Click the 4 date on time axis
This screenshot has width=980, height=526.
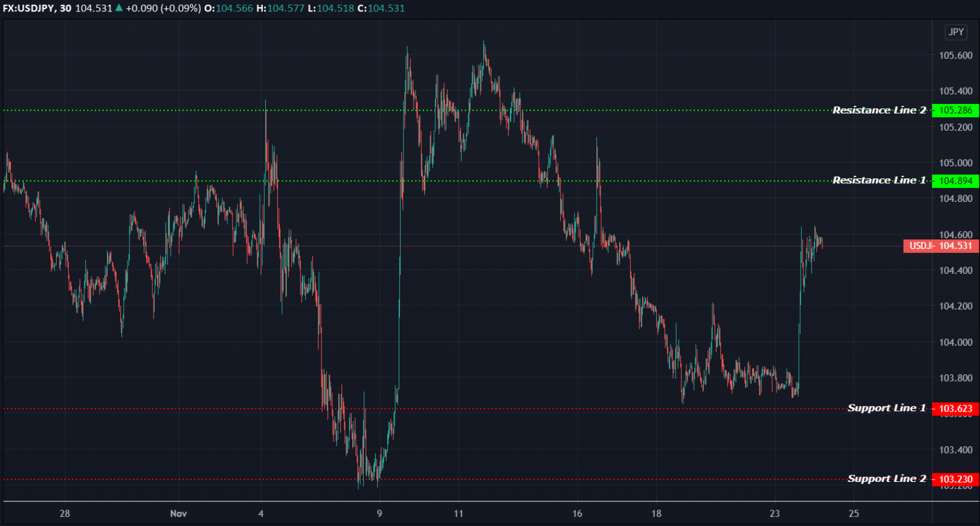coord(261,513)
